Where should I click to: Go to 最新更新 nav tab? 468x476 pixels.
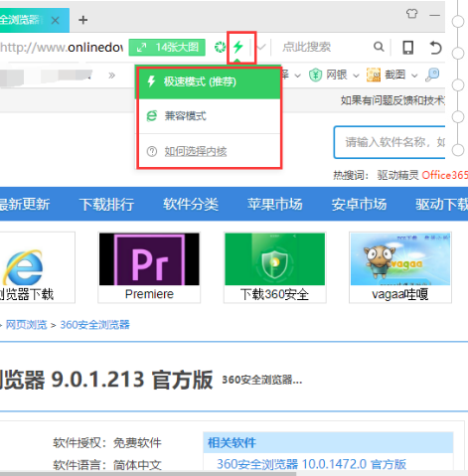25,204
